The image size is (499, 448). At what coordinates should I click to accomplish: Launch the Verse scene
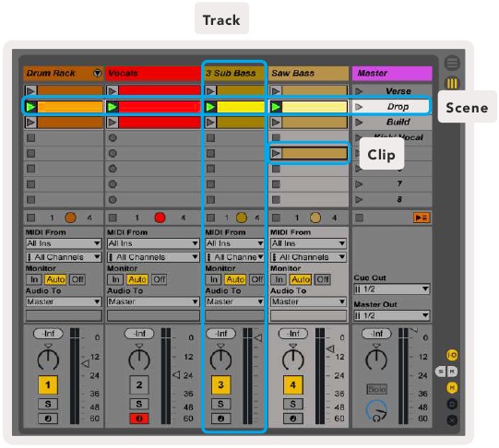(359, 91)
